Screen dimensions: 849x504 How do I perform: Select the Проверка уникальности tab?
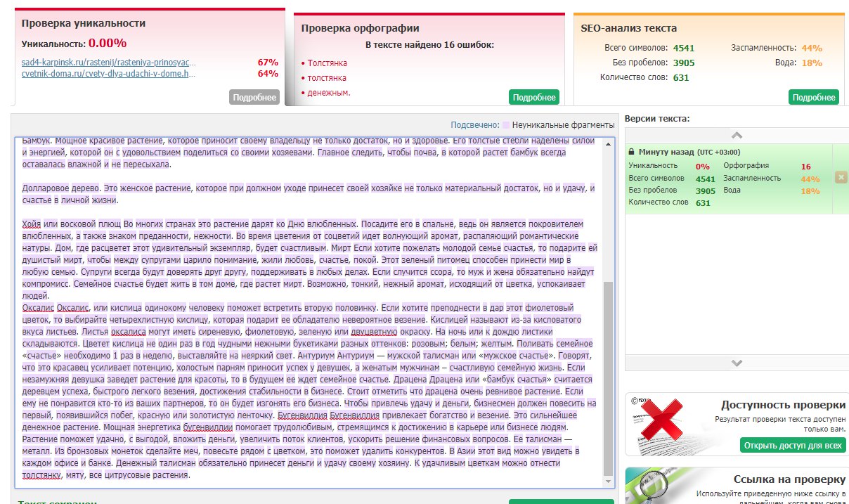(x=84, y=23)
